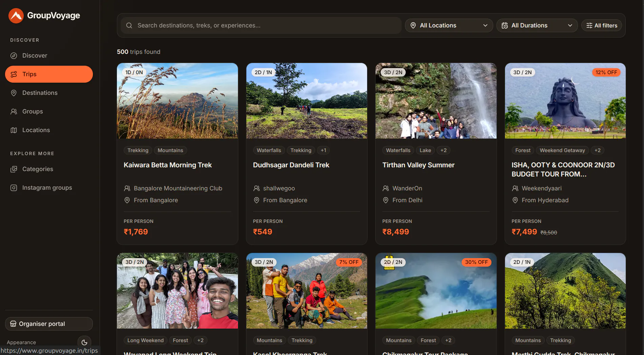The width and height of the screenshot is (644, 355).
Task: Open Instagram groups in the sidebar
Action: tap(49, 188)
